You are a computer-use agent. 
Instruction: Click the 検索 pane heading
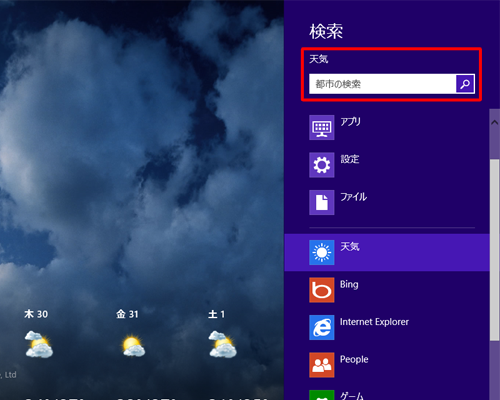326,32
